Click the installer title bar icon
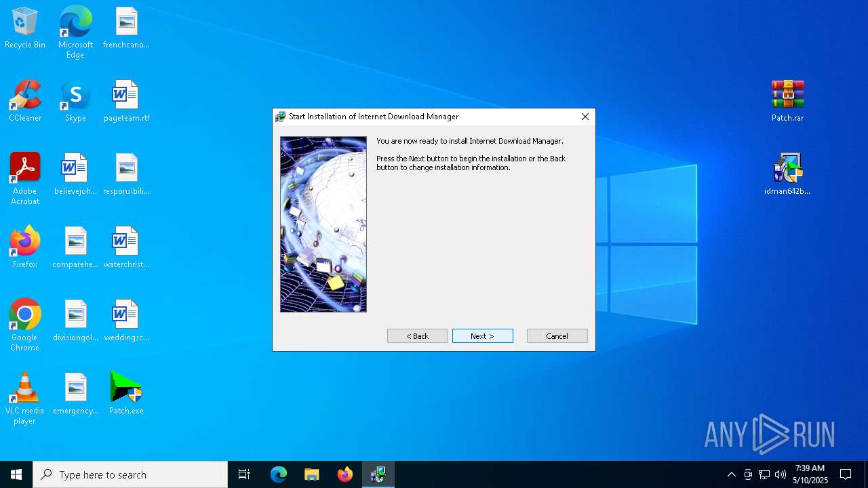 coord(280,117)
